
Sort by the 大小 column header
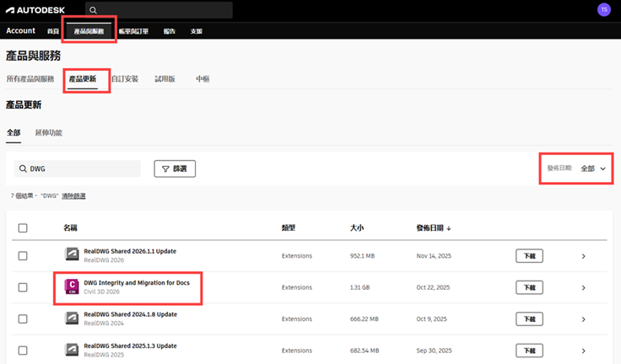pyautogui.click(x=357, y=227)
